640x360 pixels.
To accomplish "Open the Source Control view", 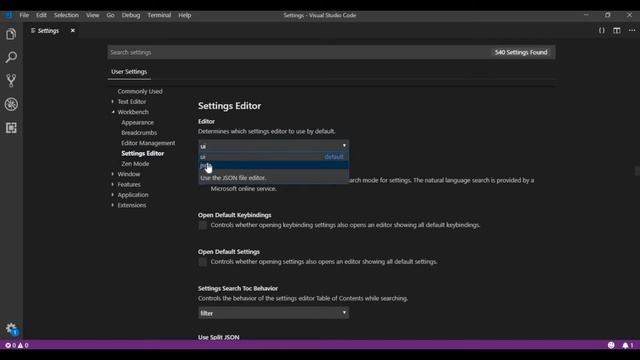I will (11, 80).
